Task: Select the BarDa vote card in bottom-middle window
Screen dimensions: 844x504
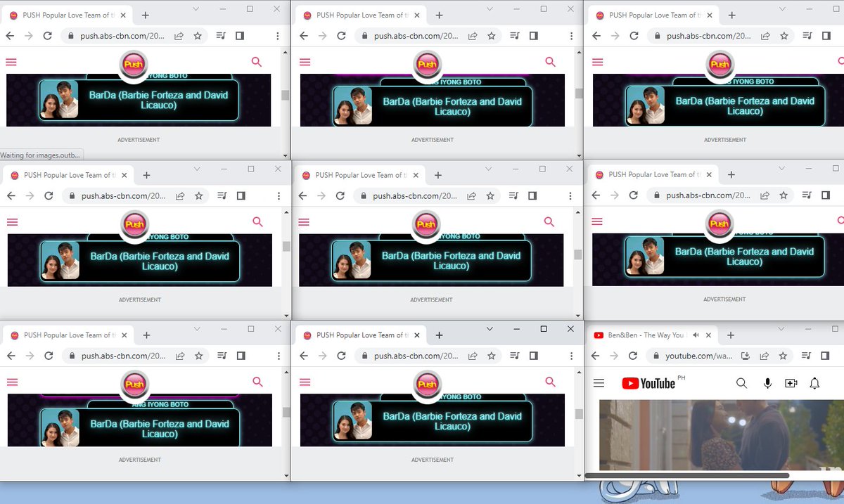Action: pyautogui.click(x=432, y=421)
